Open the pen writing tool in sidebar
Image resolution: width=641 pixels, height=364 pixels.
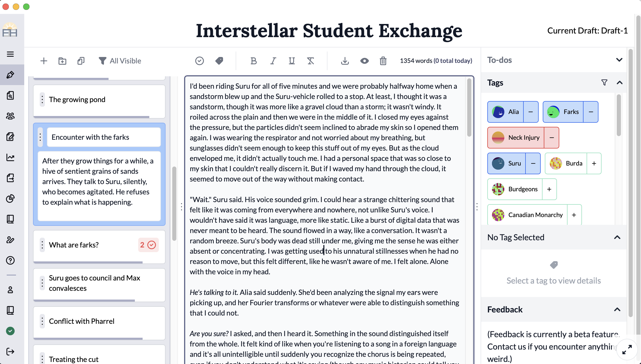pos(10,75)
